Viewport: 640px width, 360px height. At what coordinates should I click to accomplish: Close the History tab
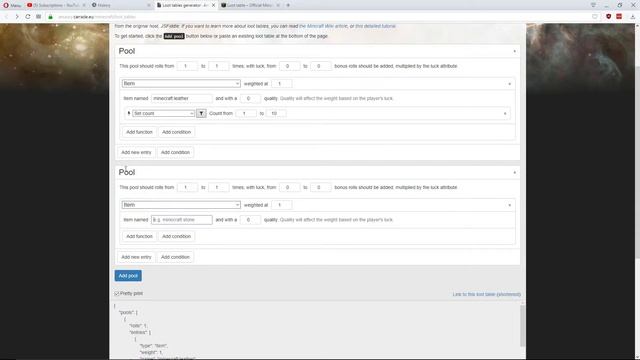(149, 5)
